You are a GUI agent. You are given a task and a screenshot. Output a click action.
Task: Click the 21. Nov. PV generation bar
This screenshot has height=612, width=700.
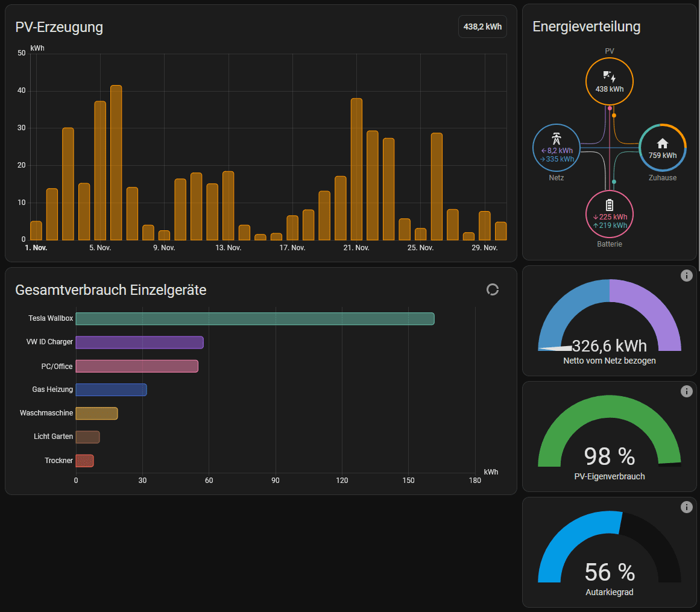(x=356, y=169)
